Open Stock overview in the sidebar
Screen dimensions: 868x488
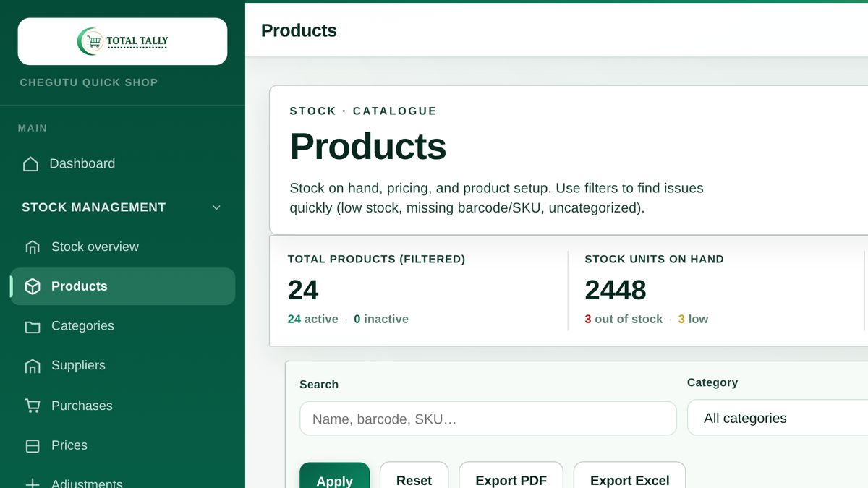[x=122, y=247]
